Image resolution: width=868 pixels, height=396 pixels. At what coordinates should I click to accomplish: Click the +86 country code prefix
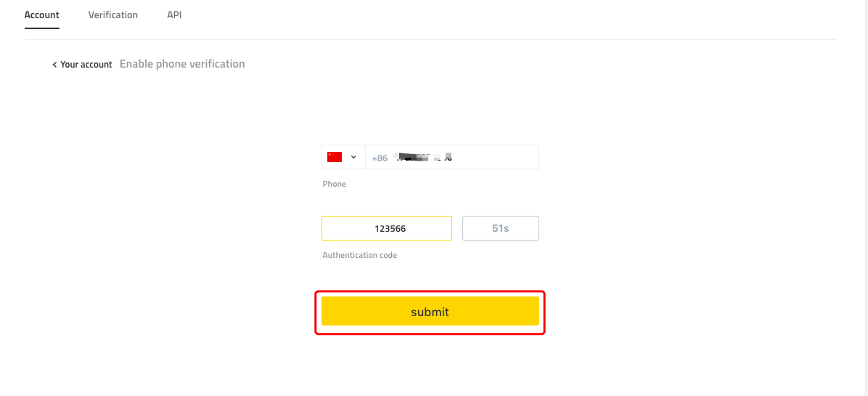click(380, 158)
